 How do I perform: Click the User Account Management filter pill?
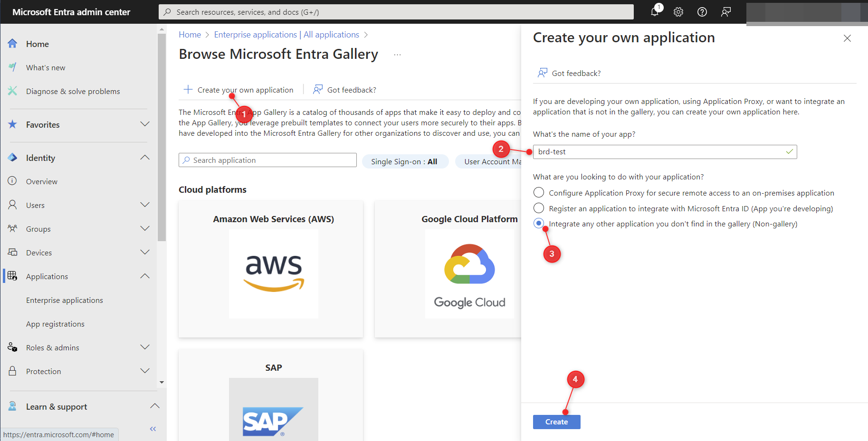[x=488, y=161]
